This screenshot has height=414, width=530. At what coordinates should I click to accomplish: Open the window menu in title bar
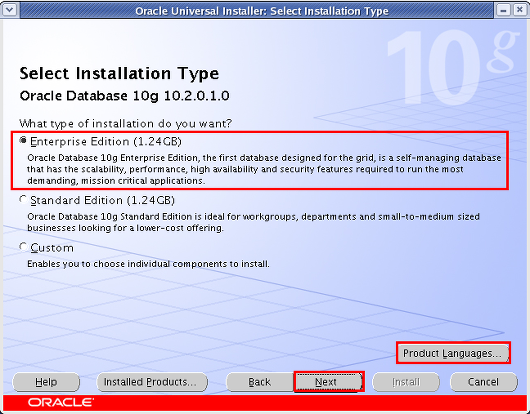click(x=9, y=10)
